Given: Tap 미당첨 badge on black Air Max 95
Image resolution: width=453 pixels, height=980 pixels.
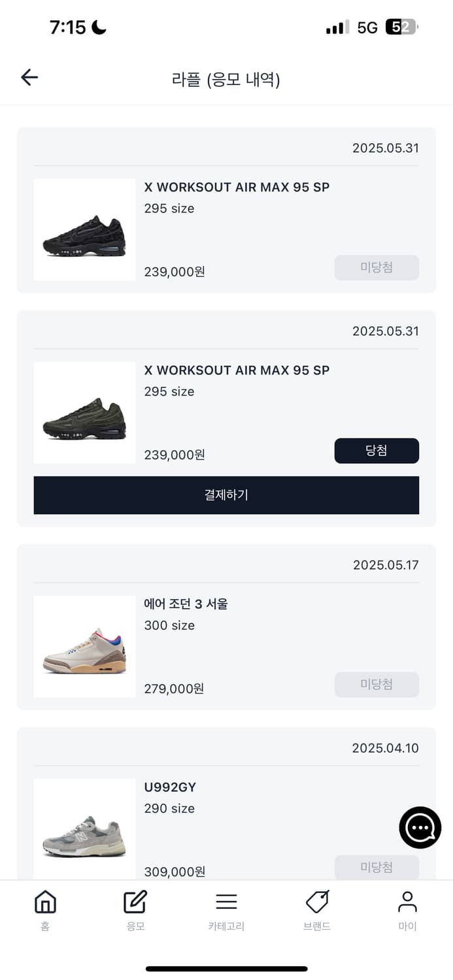Looking at the screenshot, I should pos(377,268).
